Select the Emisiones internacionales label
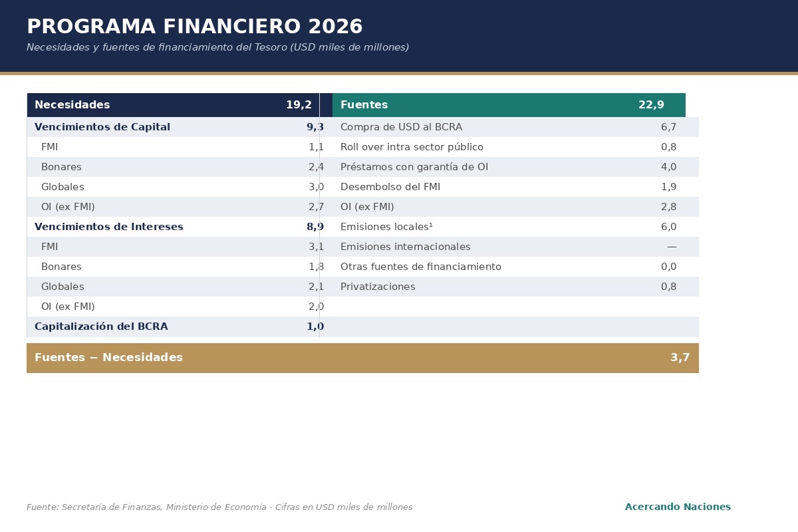 pyautogui.click(x=406, y=247)
